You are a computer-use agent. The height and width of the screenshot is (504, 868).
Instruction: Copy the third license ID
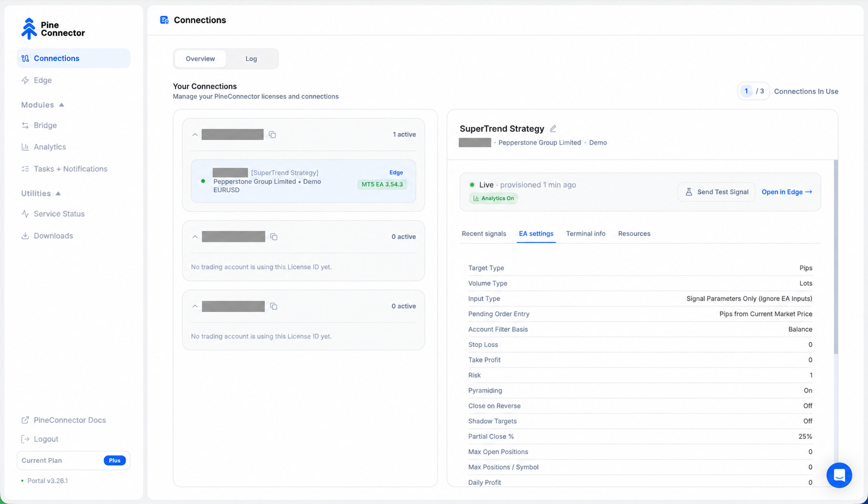274,306
